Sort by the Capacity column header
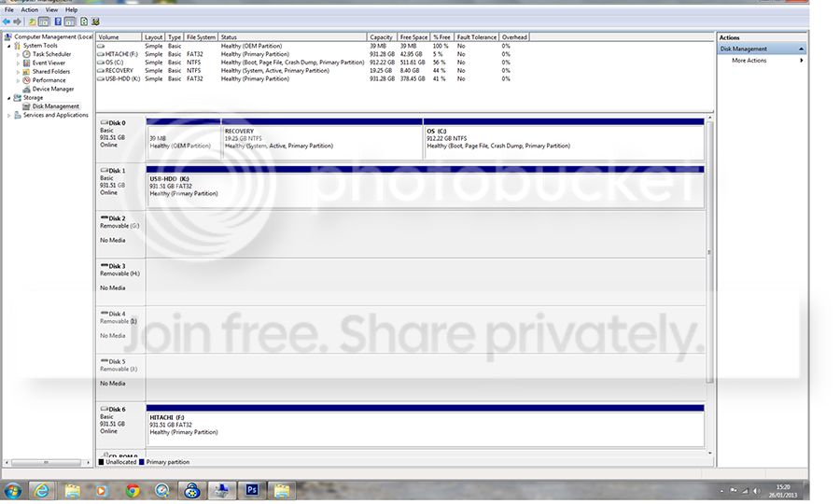The height and width of the screenshot is (504, 840). (x=382, y=37)
